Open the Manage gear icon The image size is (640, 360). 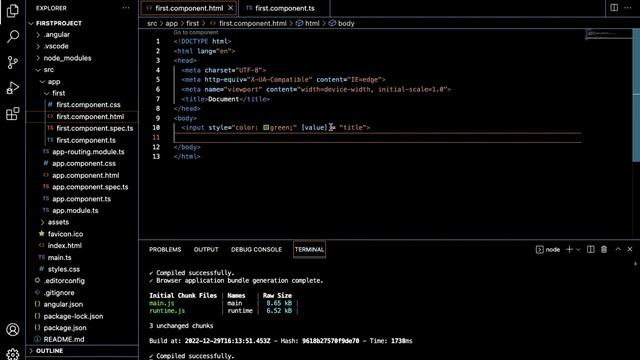13,353
